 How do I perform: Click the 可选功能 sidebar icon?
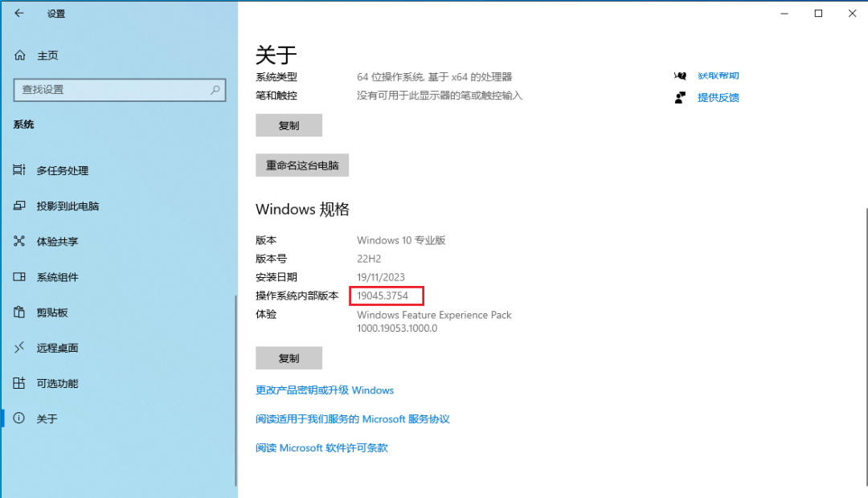tap(19, 383)
